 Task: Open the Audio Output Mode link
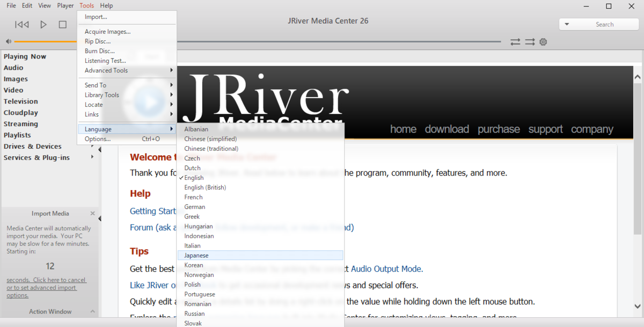[x=387, y=269]
